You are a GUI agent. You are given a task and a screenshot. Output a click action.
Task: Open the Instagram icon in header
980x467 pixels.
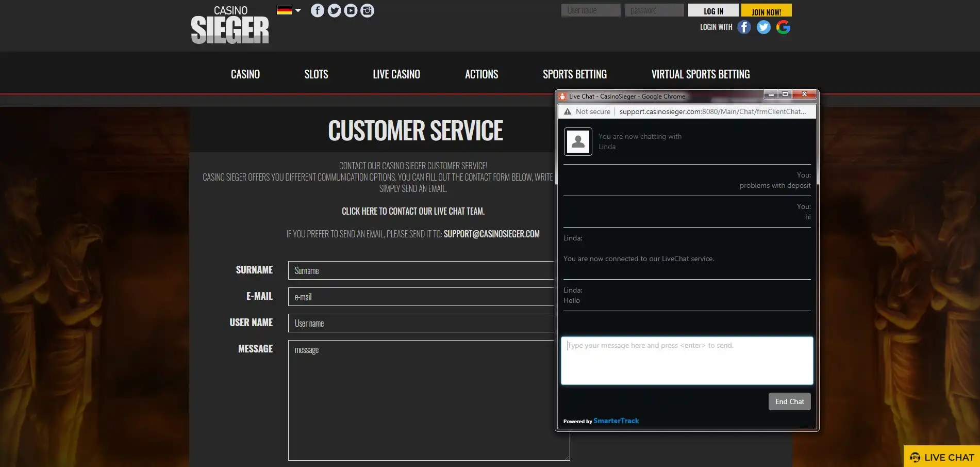367,11
